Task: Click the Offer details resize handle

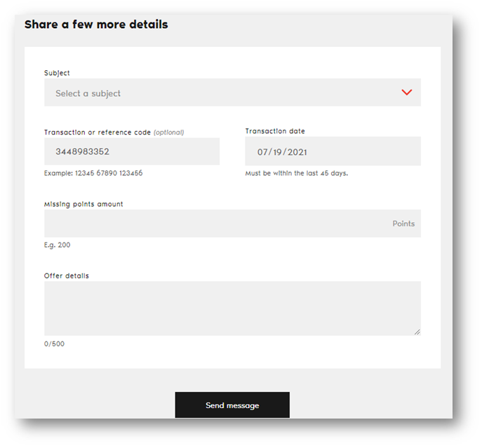Action: tap(417, 332)
